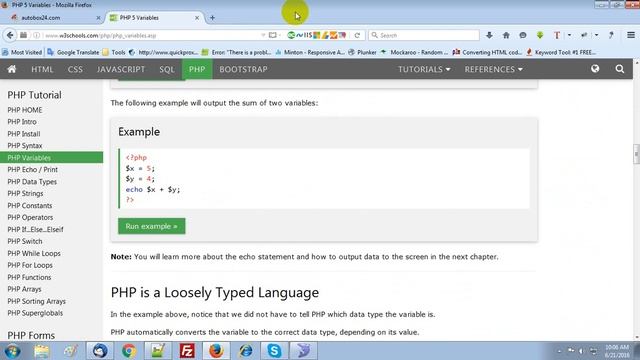Open the w3schools home icon
640x360 pixels.
pos(12,69)
